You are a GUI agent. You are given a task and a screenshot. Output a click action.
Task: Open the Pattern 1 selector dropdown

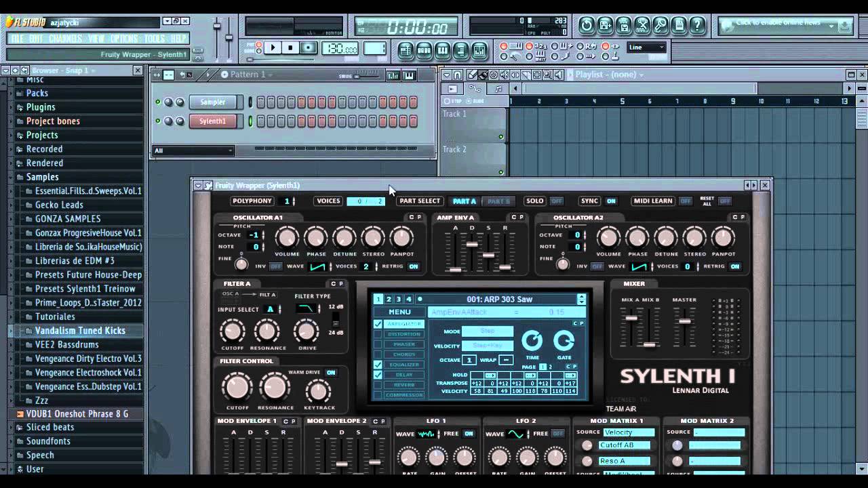point(248,75)
